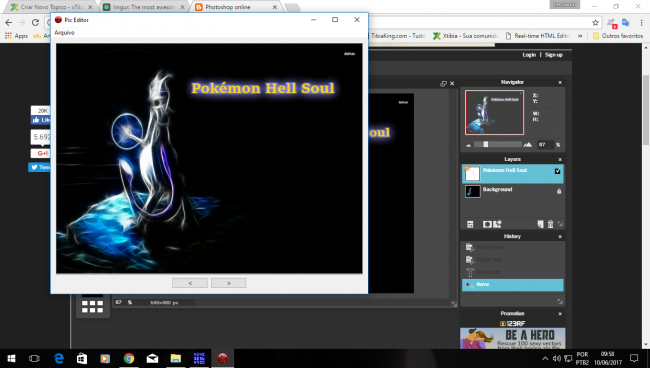Bookmark page with star icon
Screen dimensions: 650x368
point(595,22)
